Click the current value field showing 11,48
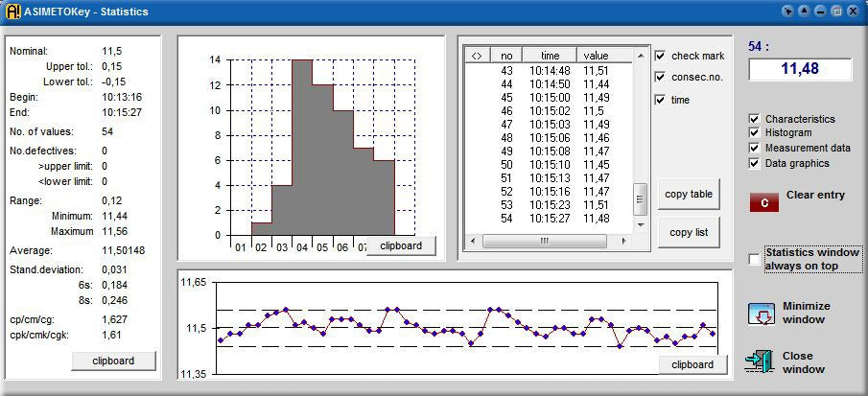 800,70
